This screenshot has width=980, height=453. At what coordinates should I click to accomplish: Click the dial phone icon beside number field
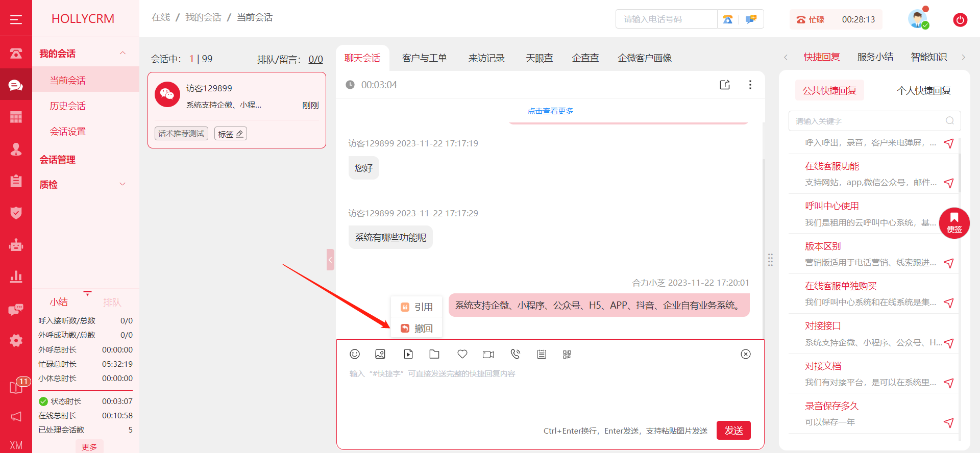coord(728,19)
